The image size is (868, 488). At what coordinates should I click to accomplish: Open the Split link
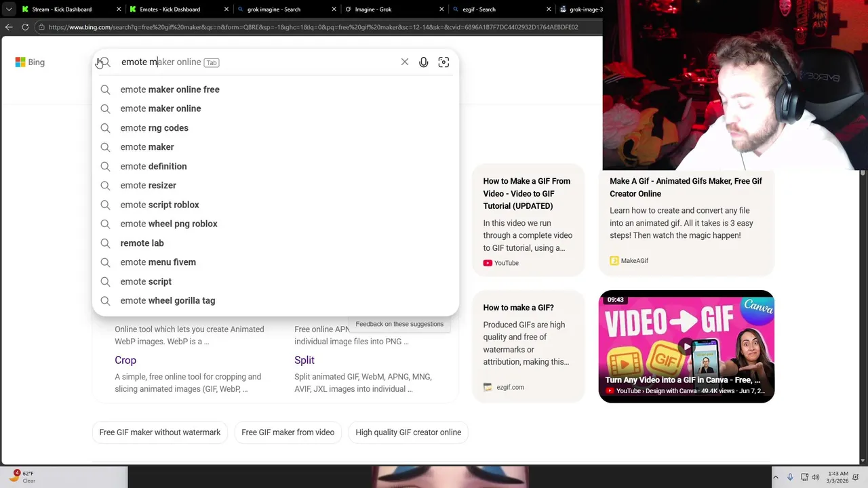[304, 360]
